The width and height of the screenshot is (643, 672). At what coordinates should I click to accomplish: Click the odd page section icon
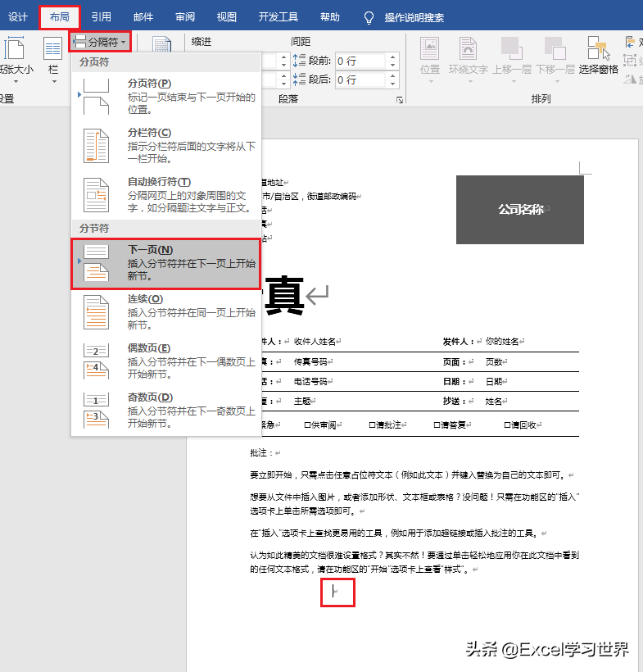tap(96, 411)
